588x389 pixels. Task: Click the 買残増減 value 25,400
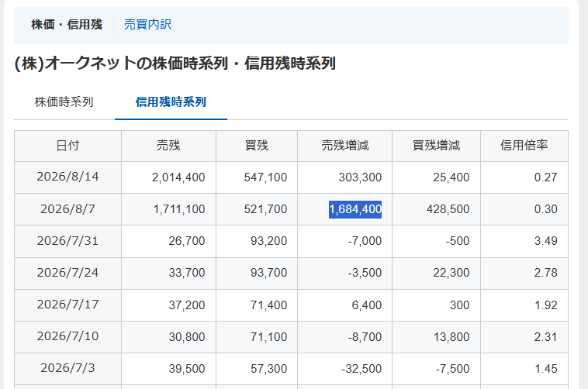pyautogui.click(x=451, y=177)
